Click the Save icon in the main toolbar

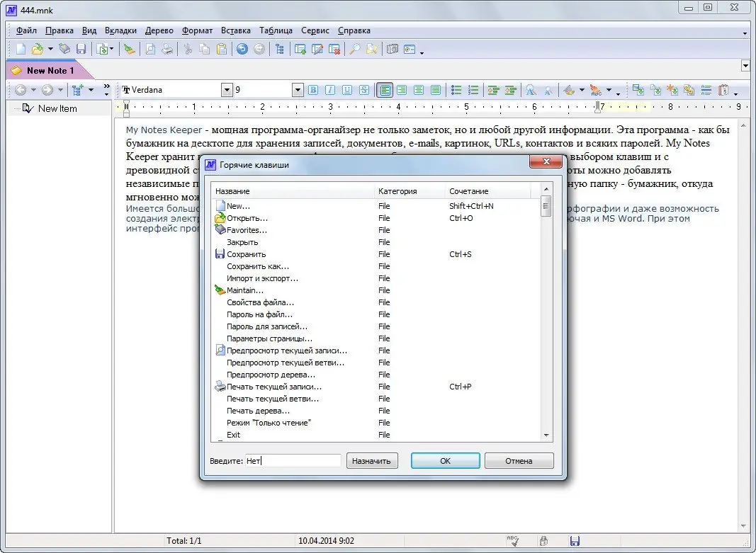pyautogui.click(x=81, y=49)
